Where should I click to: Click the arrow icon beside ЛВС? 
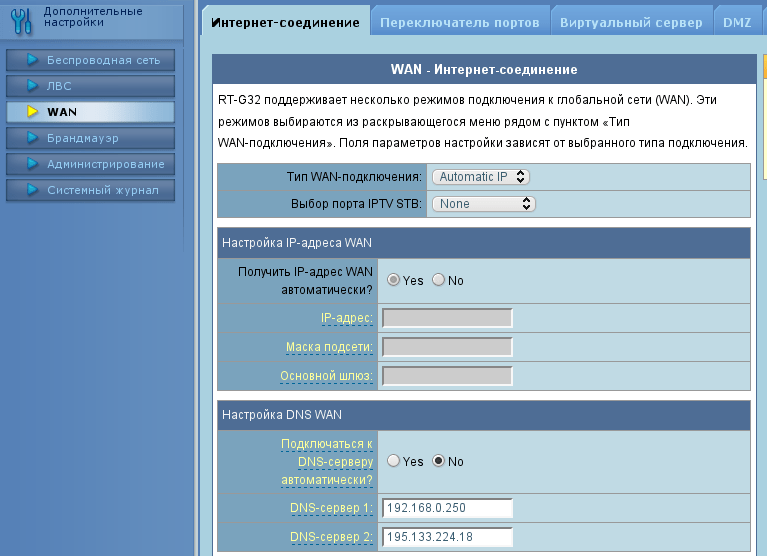click(32, 86)
